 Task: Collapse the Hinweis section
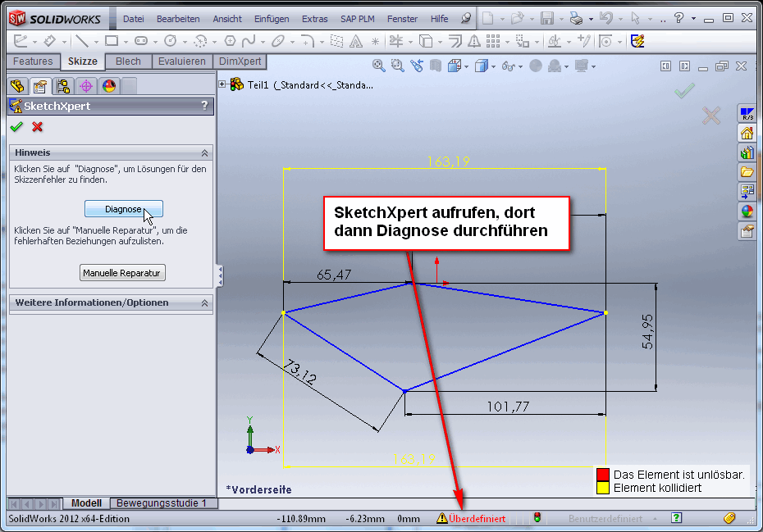point(205,152)
